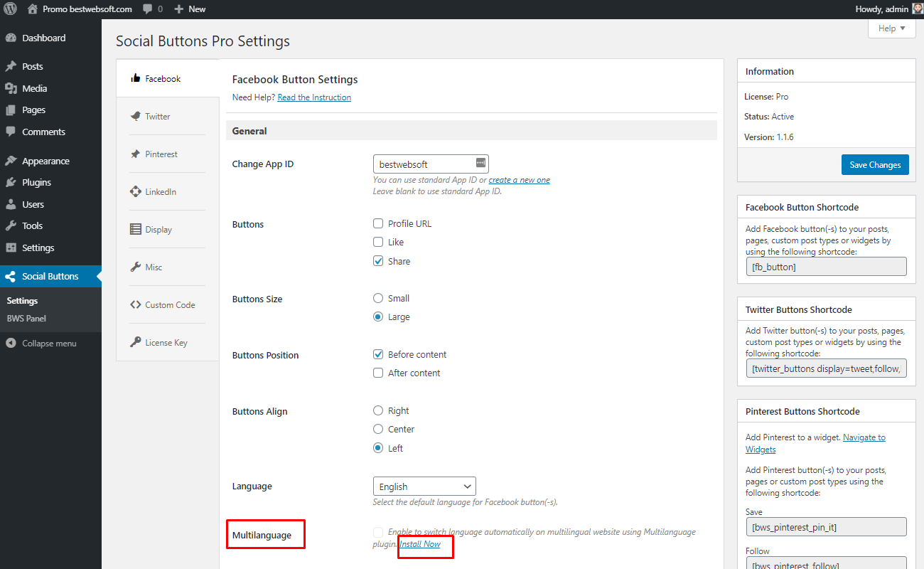Expand the Help dropdown
This screenshot has height=569, width=924.
coord(891,28)
